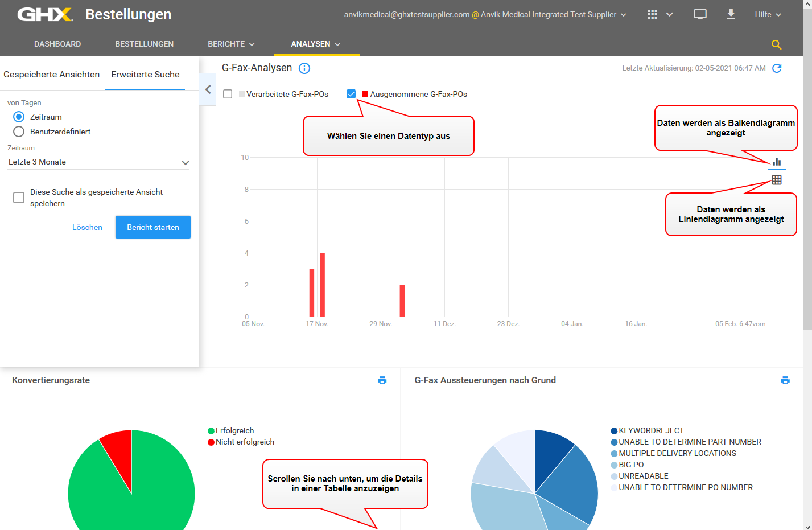This screenshot has height=530, width=812.
Task: Open the Hilfe menu
Action: pyautogui.click(x=768, y=14)
